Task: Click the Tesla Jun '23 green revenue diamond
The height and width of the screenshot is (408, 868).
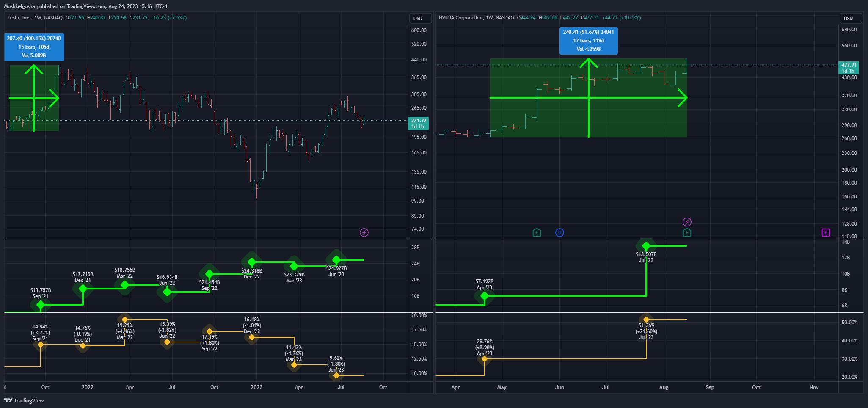Action: [x=336, y=259]
